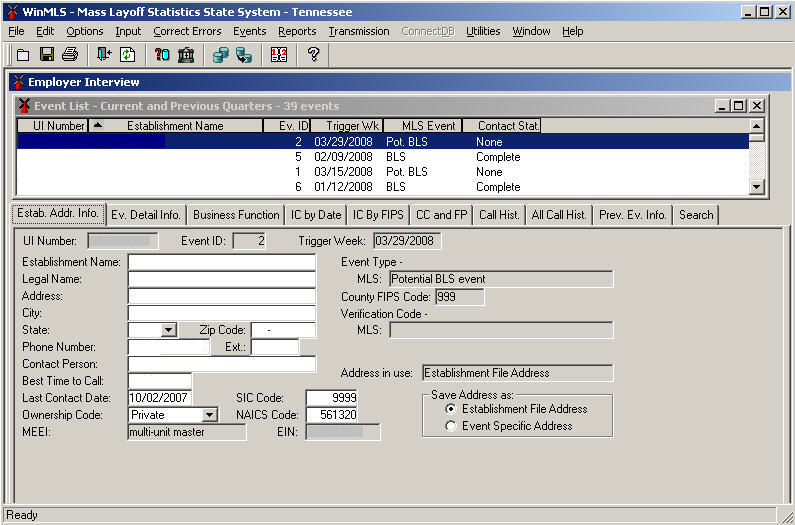Sort by UI Number column header
The width and height of the screenshot is (795, 525).
(x=59, y=126)
